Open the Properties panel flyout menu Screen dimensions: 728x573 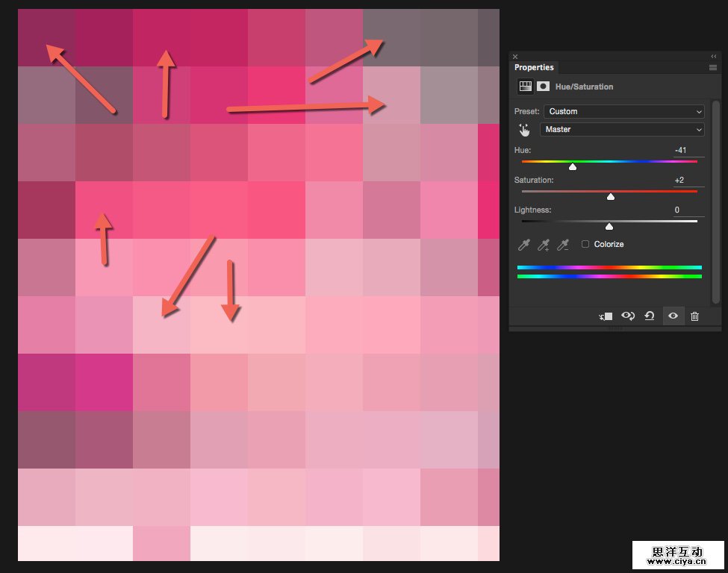tap(713, 67)
